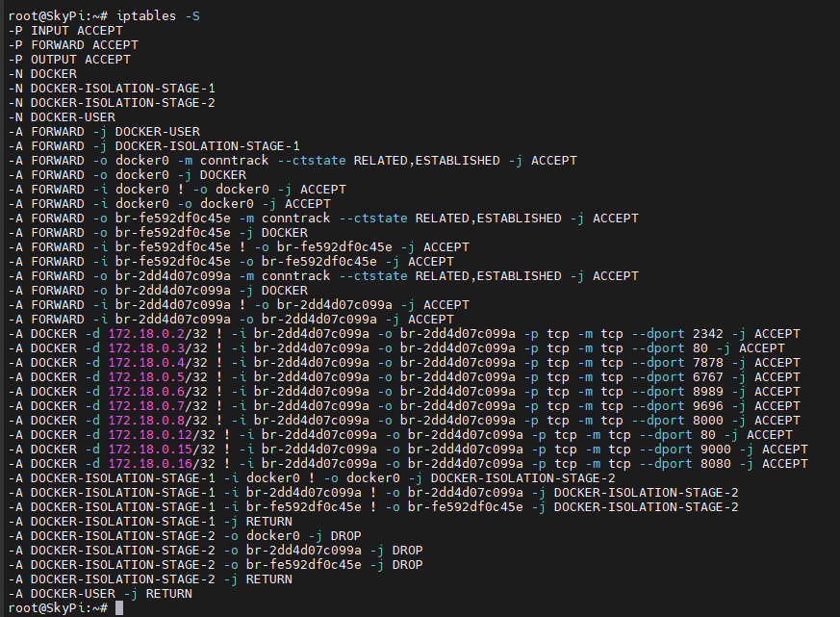840x617 pixels.
Task: Select the IP address 172.18.0.16/32
Action: pos(149,463)
